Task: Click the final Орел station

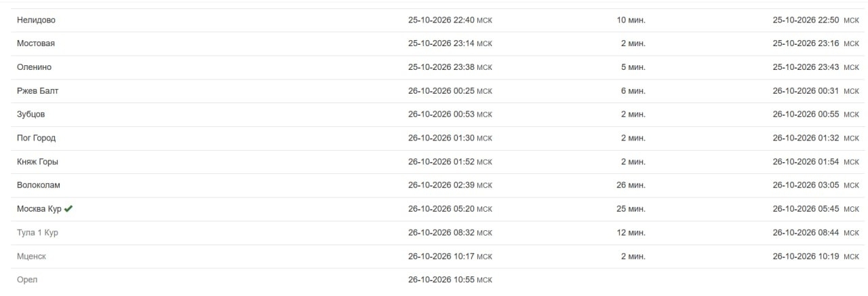Action: pos(27,280)
